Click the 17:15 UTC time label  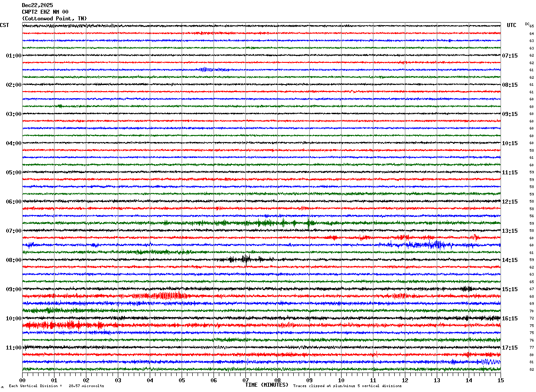tap(510, 348)
